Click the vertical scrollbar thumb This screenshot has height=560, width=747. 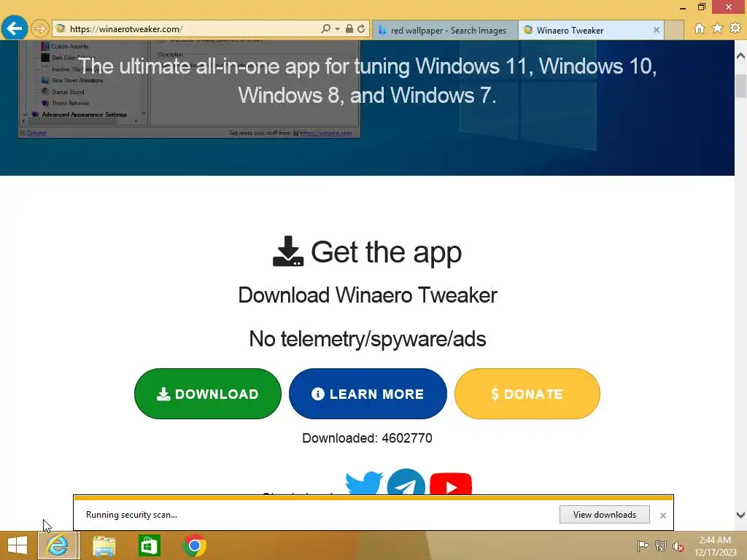point(741,86)
